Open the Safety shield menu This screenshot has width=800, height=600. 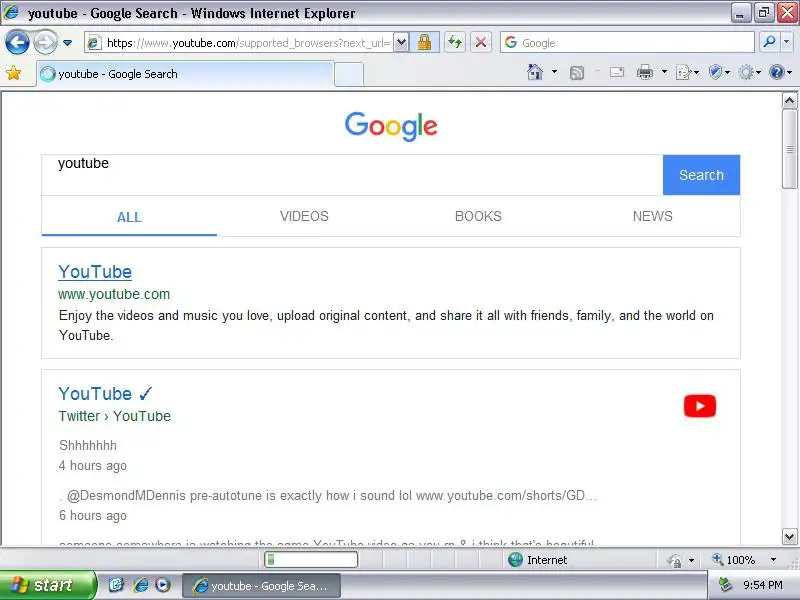click(x=715, y=73)
